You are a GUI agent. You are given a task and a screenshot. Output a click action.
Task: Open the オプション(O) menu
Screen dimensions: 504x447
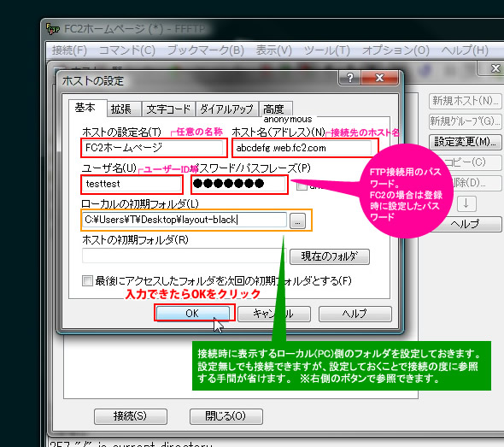(396, 50)
